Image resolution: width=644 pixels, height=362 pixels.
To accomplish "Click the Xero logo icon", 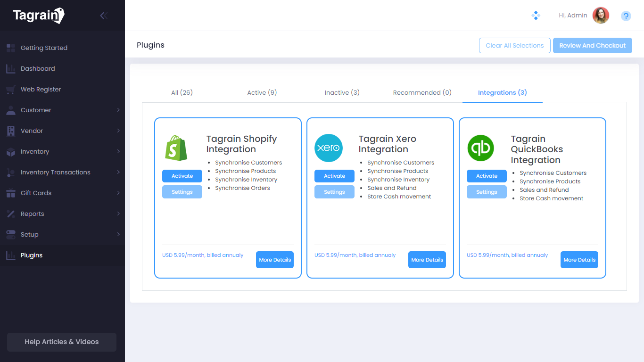I will [x=329, y=148].
